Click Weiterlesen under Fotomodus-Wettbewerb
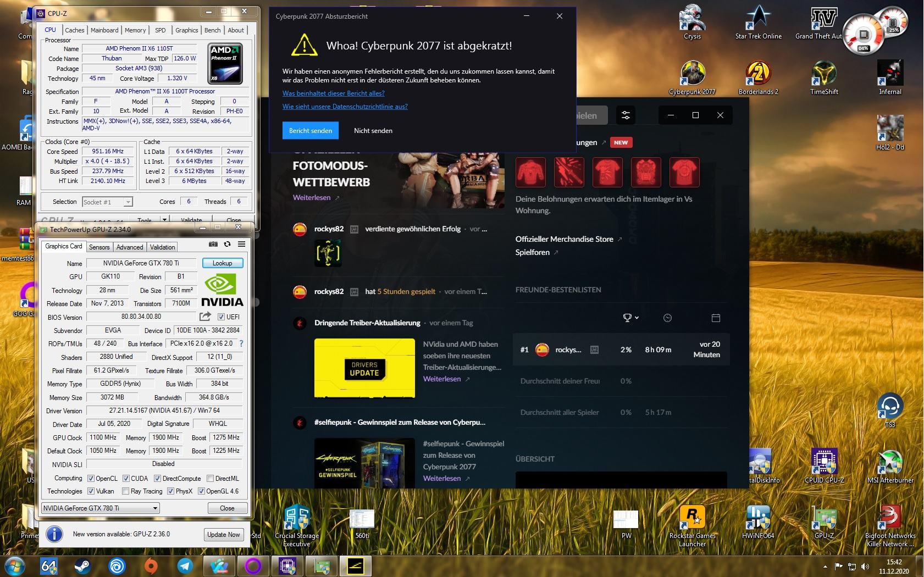Screen dimensions: 924x577 coord(312,197)
